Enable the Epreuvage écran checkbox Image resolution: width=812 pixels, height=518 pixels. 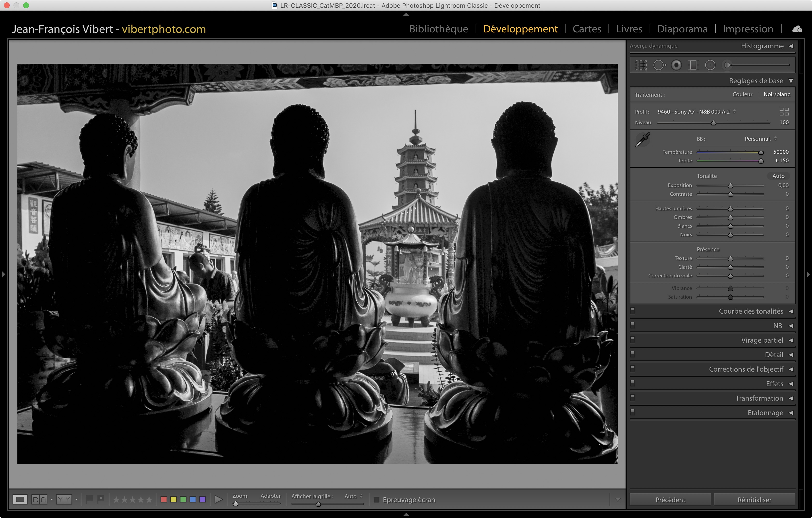coord(376,499)
